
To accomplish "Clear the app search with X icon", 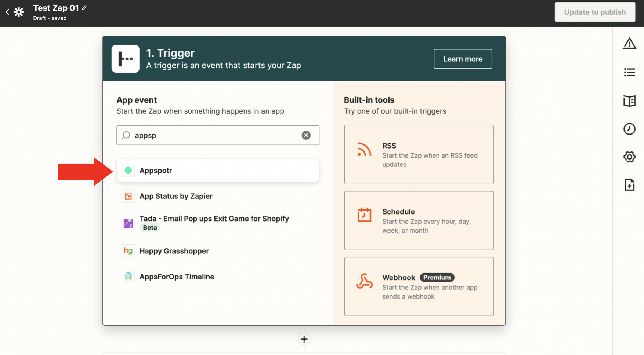I will pyautogui.click(x=306, y=135).
